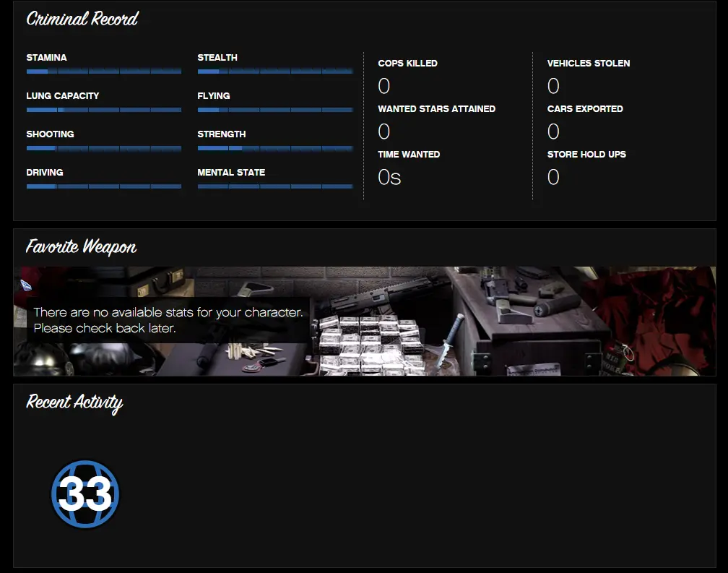Click the rank 33 globe badge

pos(85,494)
